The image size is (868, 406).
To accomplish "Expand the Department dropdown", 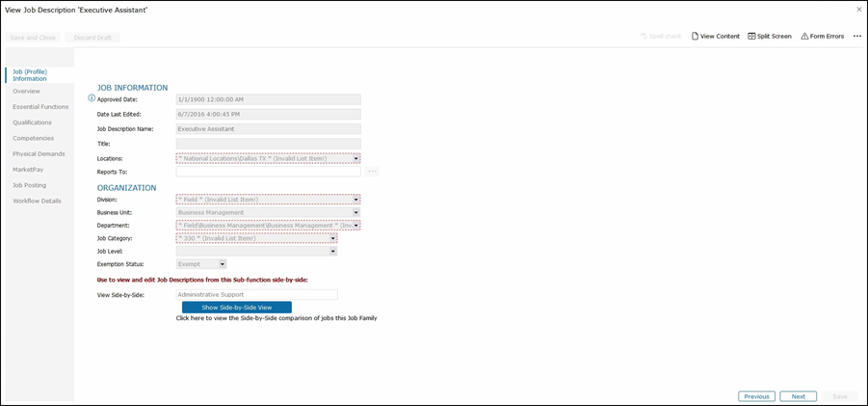I will (x=356, y=225).
